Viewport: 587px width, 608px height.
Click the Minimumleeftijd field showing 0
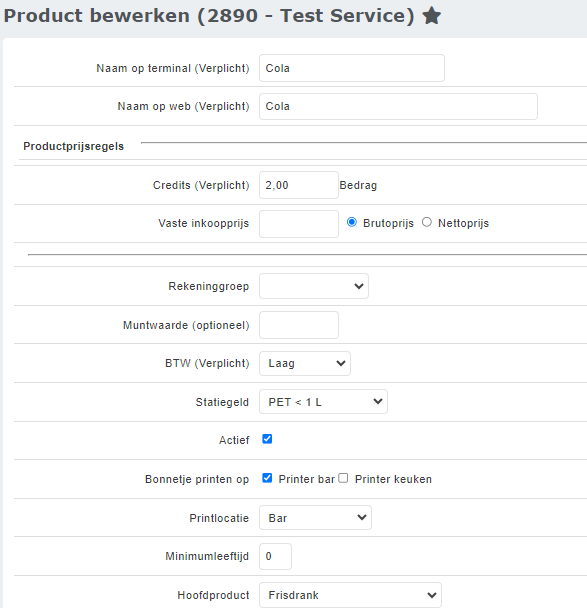point(275,556)
